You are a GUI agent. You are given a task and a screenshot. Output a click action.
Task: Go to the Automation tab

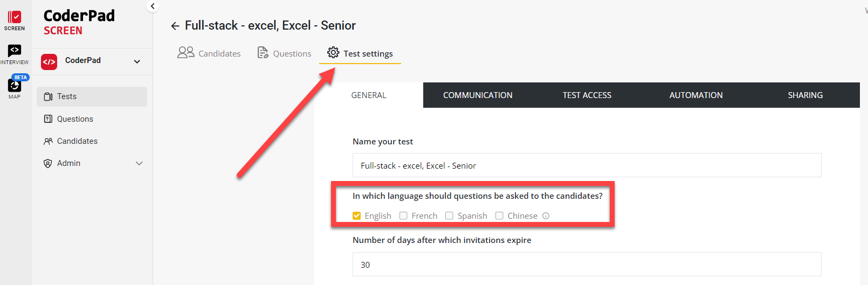pyautogui.click(x=695, y=95)
